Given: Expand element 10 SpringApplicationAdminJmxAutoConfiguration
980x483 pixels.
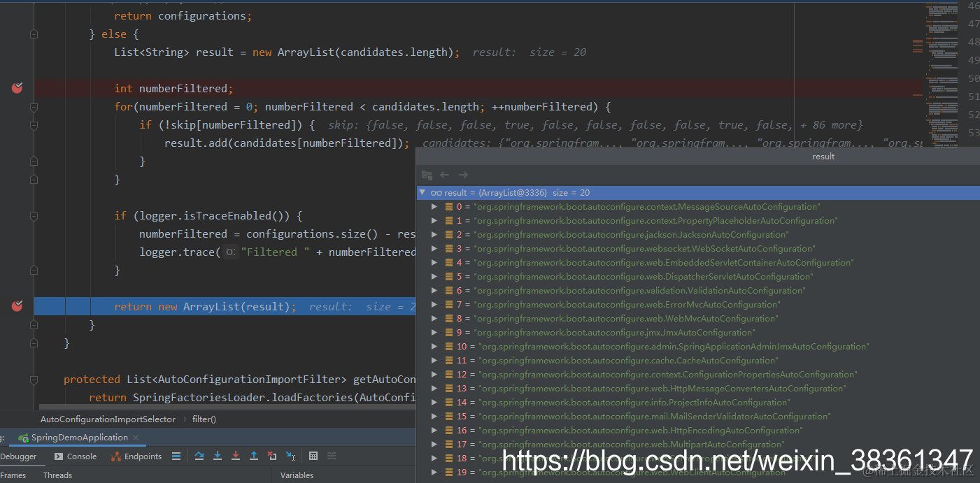Looking at the screenshot, I should coord(434,346).
